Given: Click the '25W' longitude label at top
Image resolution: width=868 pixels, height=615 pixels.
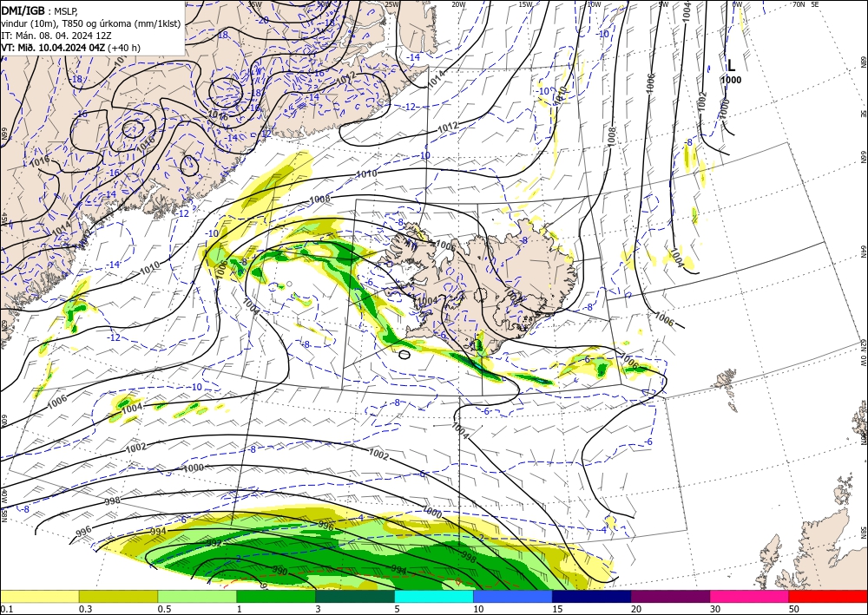Looking at the screenshot, I should click(391, 4).
